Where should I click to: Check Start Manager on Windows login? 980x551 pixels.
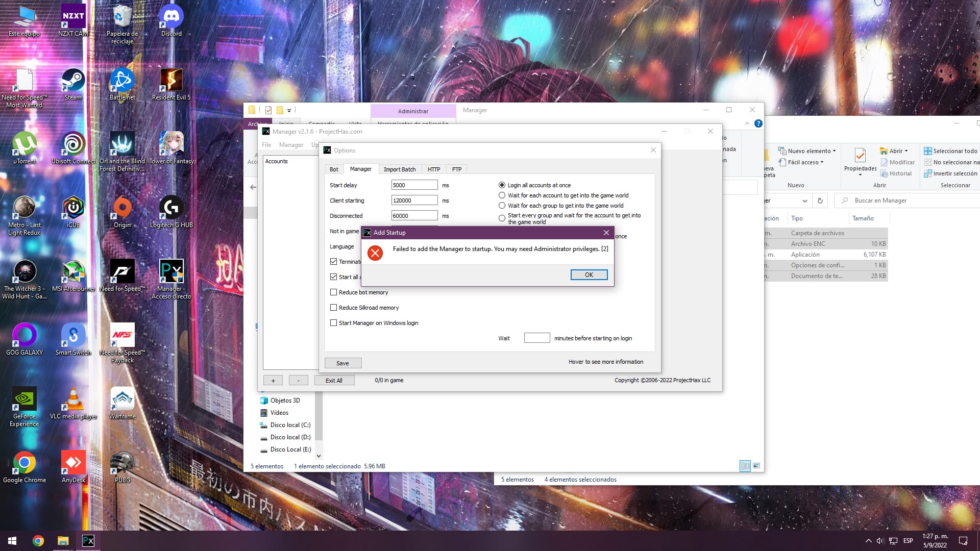[x=334, y=323]
